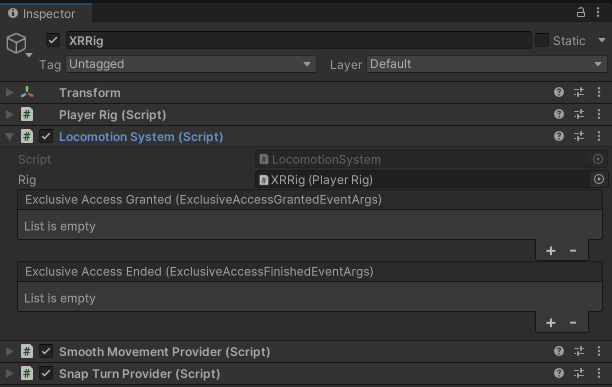612x387 pixels.
Task: Click the Locomotion System script icon
Action: point(27,137)
